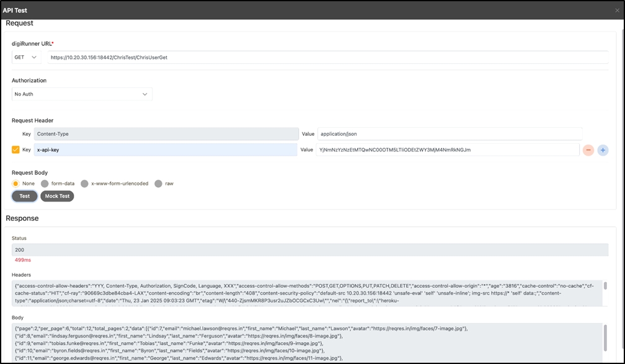Close the API Test dialog
The image size is (625, 364).
click(x=616, y=11)
